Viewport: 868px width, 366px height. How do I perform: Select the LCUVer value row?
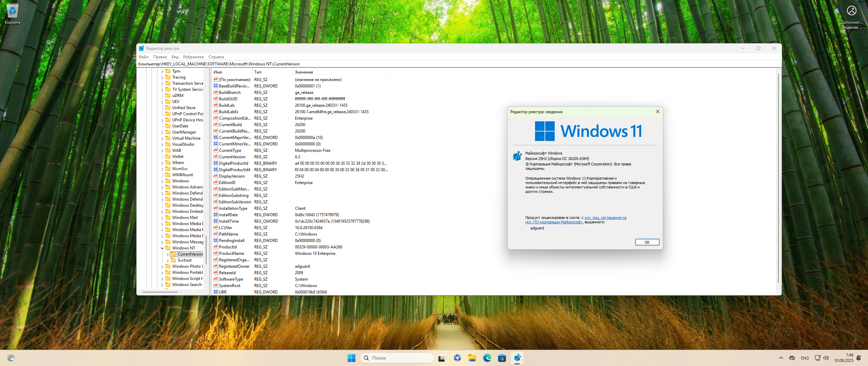click(x=301, y=228)
